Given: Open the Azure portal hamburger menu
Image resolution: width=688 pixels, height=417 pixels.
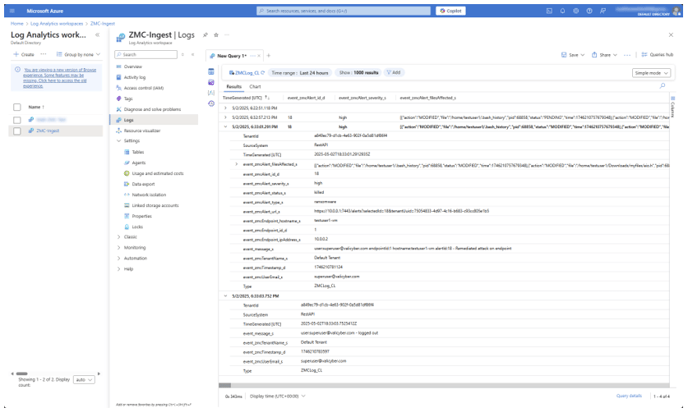Looking at the screenshot, I should [x=12, y=11].
